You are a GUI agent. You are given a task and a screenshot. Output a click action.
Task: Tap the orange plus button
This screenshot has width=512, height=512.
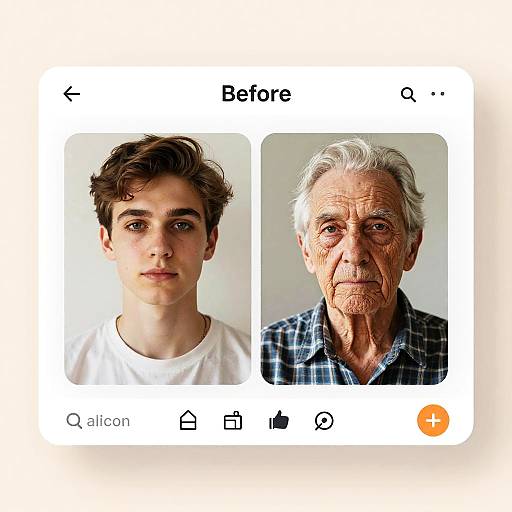click(433, 420)
